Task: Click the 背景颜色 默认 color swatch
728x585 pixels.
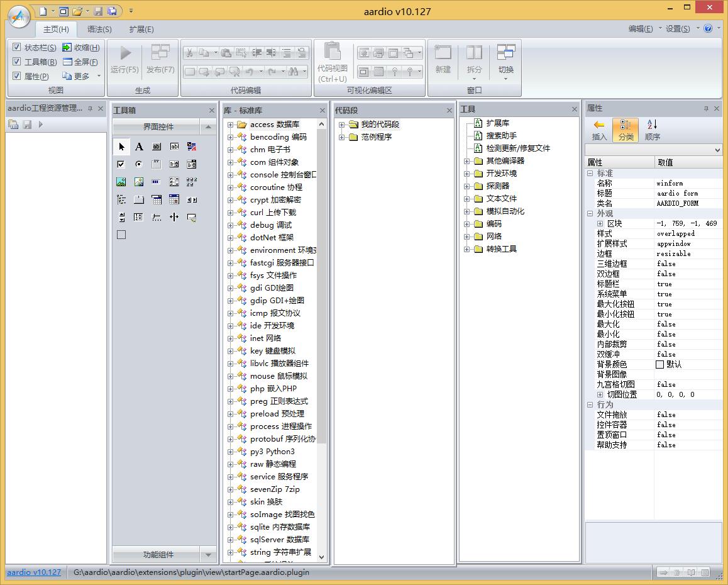Action: click(659, 364)
